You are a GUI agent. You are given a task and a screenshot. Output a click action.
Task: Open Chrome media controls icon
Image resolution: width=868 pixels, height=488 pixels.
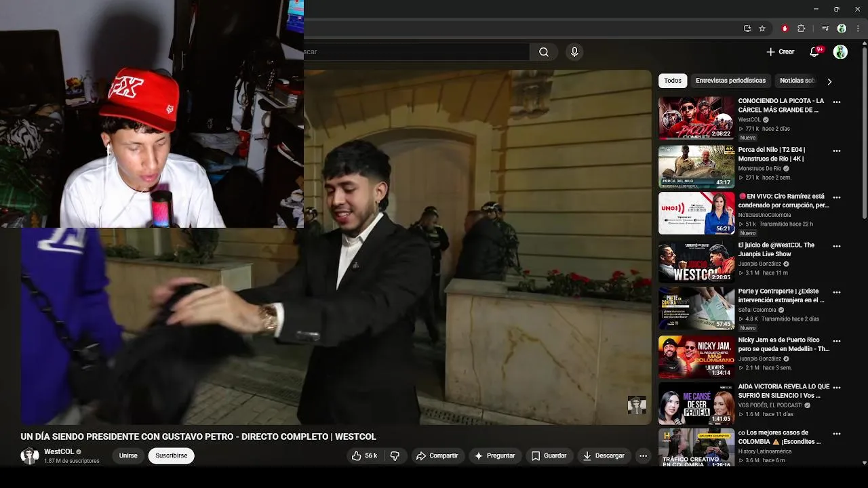click(x=825, y=28)
